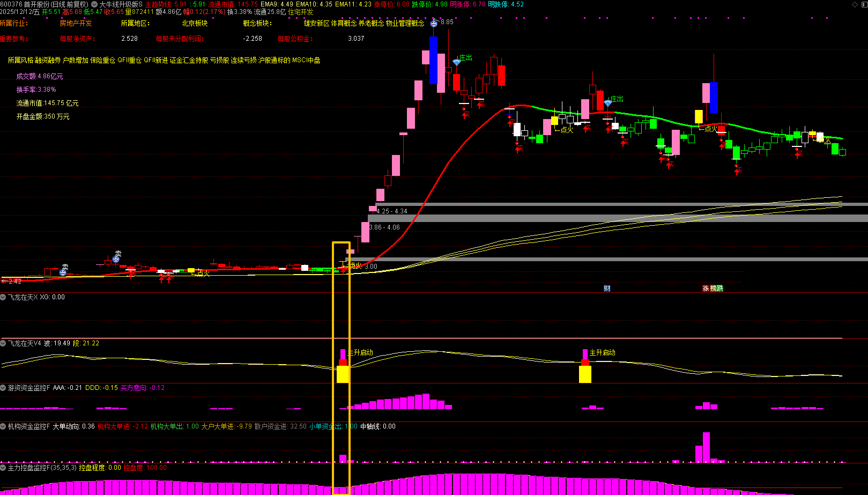Click the gray 4.25 - 4.34 gap band label

391,211
